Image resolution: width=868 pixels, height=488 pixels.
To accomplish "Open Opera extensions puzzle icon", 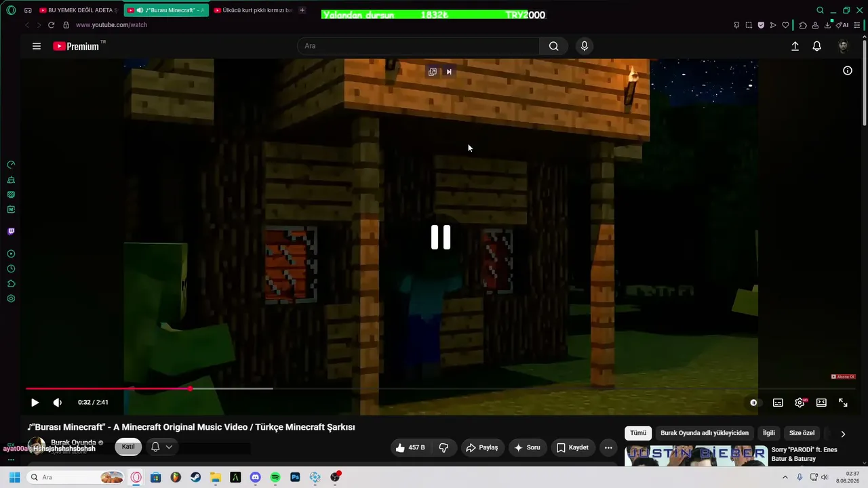I will (803, 25).
